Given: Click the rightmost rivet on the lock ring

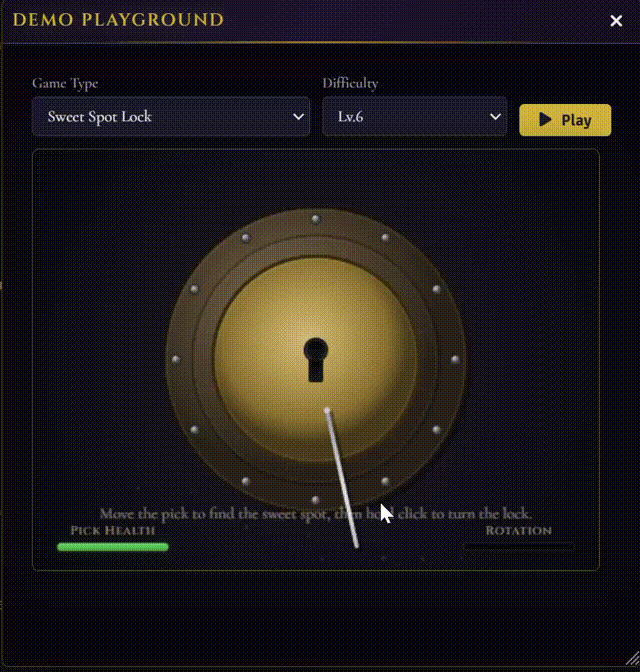Looking at the screenshot, I should pos(455,359).
